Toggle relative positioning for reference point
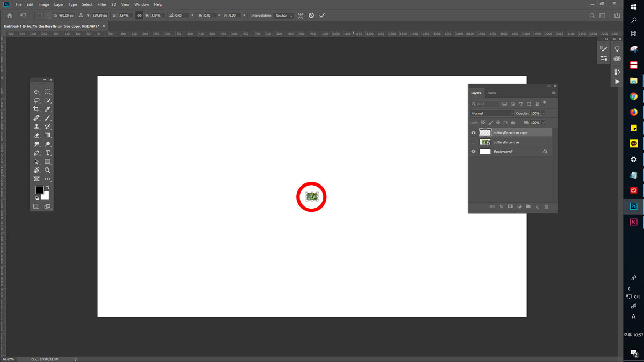Viewport: 644px width, 362px height. point(81,16)
